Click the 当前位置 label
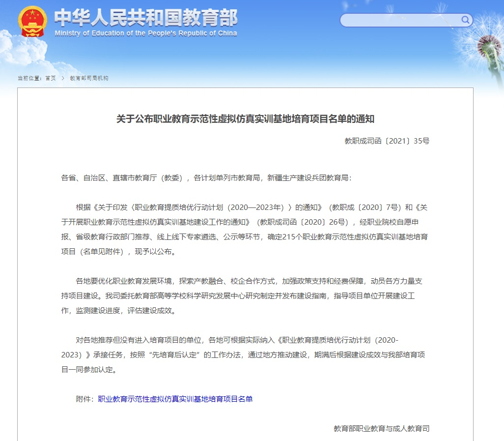The height and width of the screenshot is (441, 504). click(29, 78)
